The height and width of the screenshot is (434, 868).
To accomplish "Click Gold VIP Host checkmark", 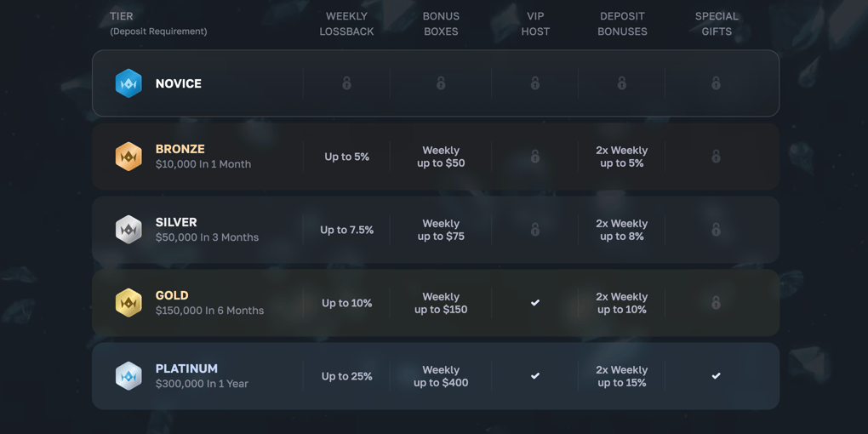I will click(535, 303).
